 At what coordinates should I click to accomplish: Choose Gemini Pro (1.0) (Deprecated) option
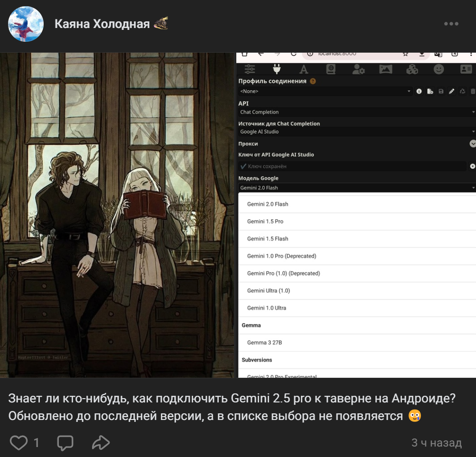[x=357, y=273]
